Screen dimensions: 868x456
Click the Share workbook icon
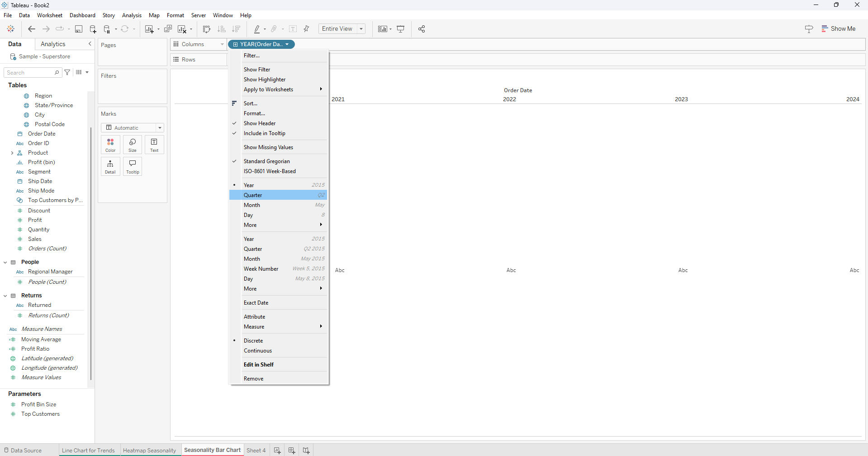click(x=422, y=29)
